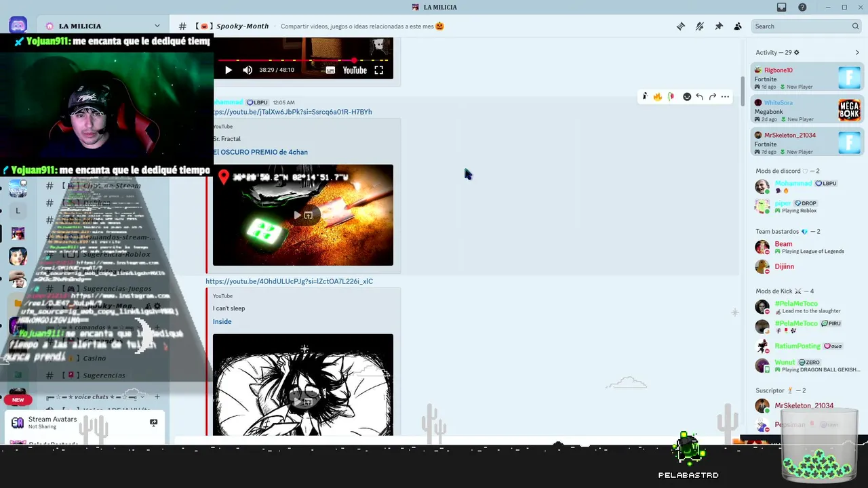Select member piper playing Roblox
The width and height of the screenshot is (868, 488).
[x=807, y=206]
